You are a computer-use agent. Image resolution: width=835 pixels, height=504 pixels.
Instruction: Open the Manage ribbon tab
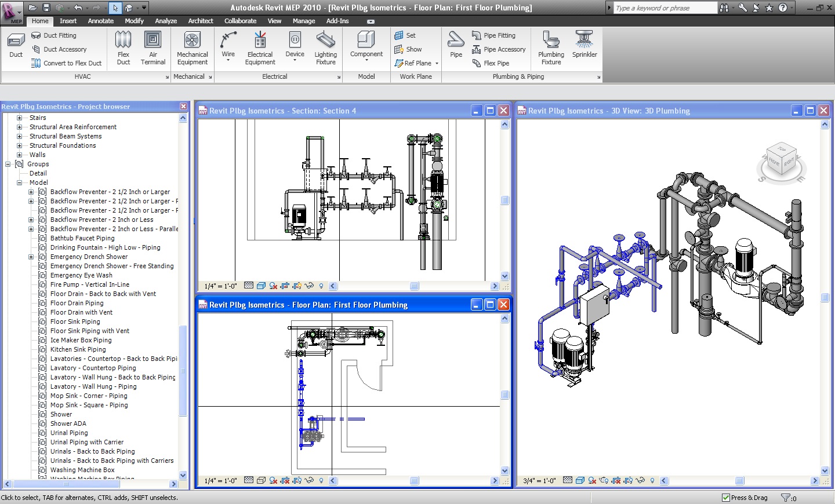(304, 21)
